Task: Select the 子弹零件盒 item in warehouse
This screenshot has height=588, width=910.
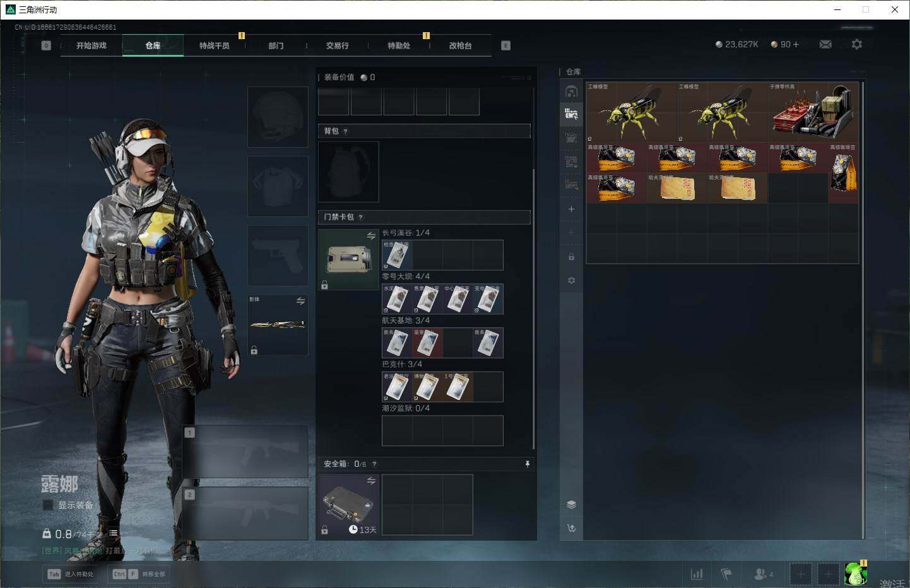Action: (x=813, y=112)
